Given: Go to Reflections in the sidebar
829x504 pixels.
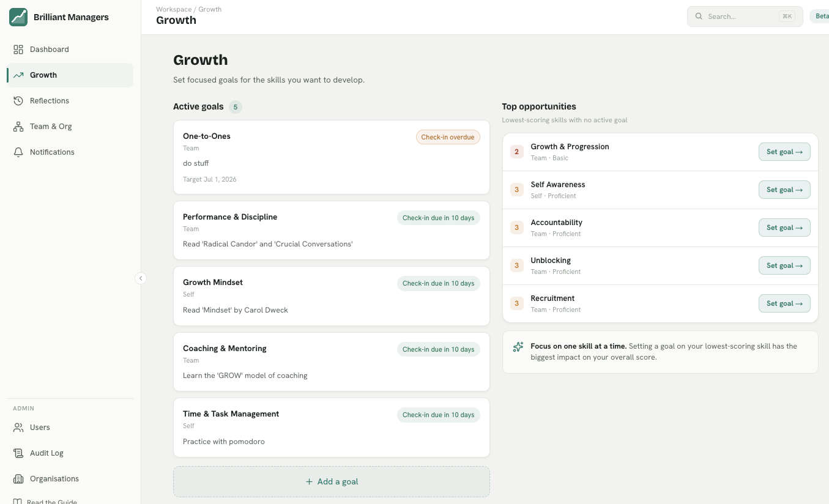Looking at the screenshot, I should tap(70, 101).
